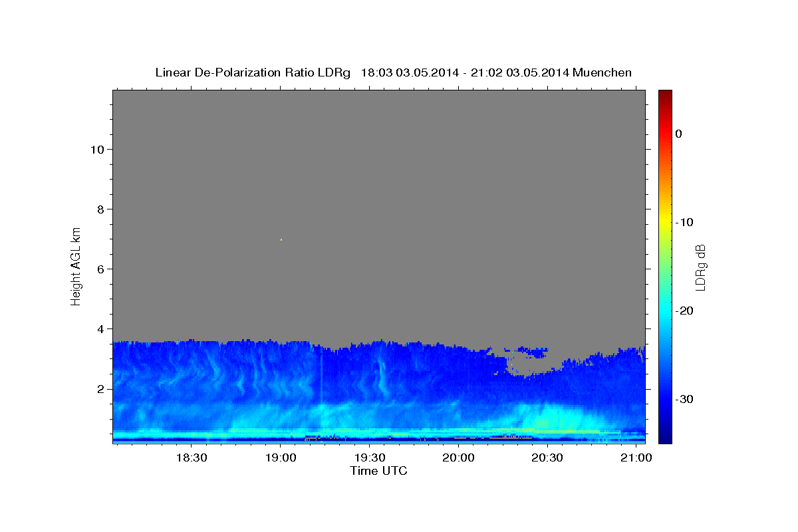Click the 20:30 time tick label
Screen dimensions: 798x532
[548, 458]
